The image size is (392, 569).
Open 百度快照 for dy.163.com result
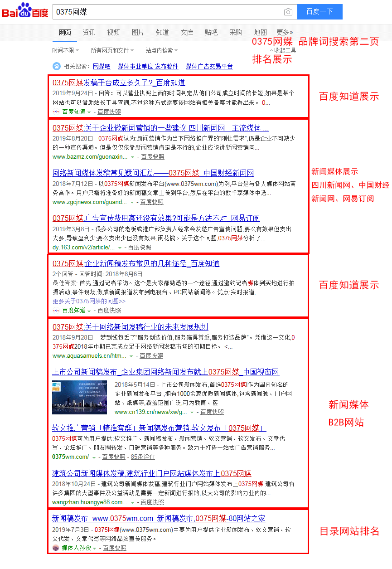140,248
